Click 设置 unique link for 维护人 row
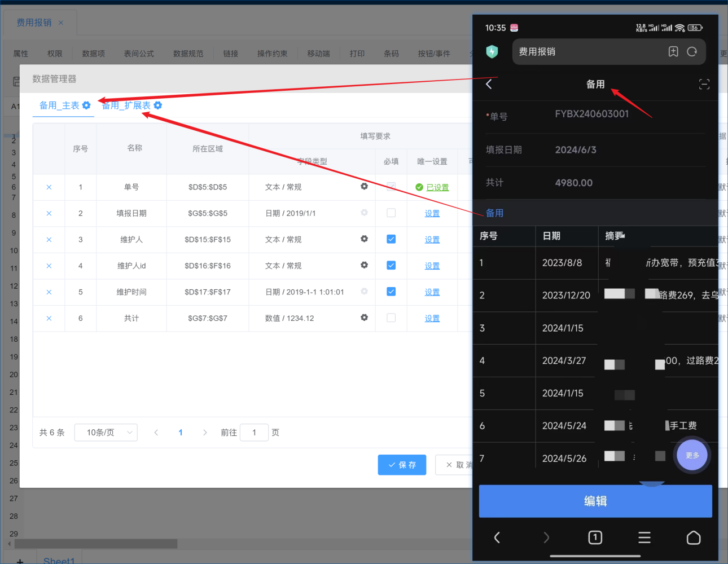The image size is (728, 564). click(x=432, y=240)
